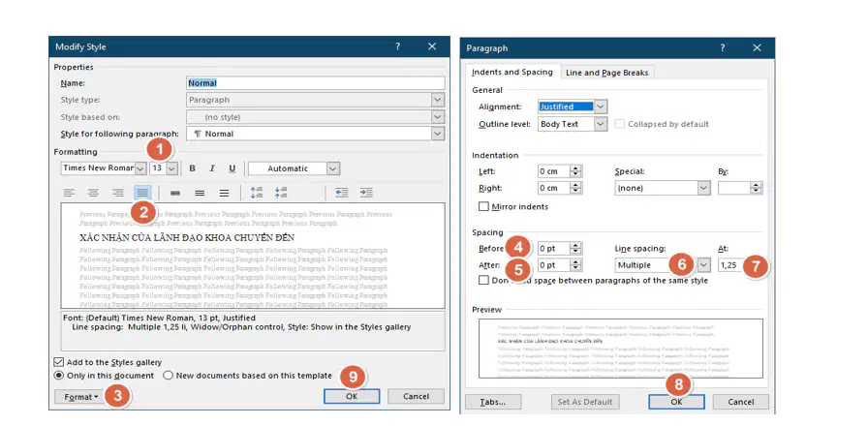868x426 pixels.
Task: Click the Left indentation 0 cm field
Action: (554, 171)
